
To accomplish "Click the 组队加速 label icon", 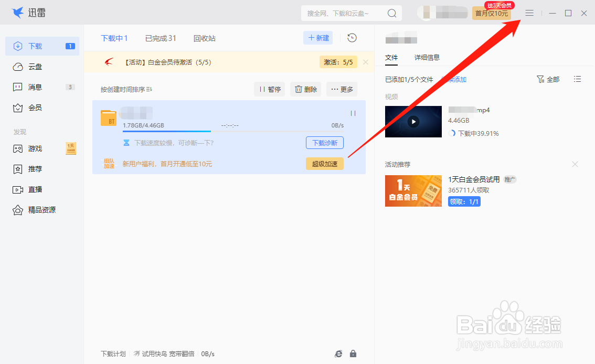I will click(109, 164).
